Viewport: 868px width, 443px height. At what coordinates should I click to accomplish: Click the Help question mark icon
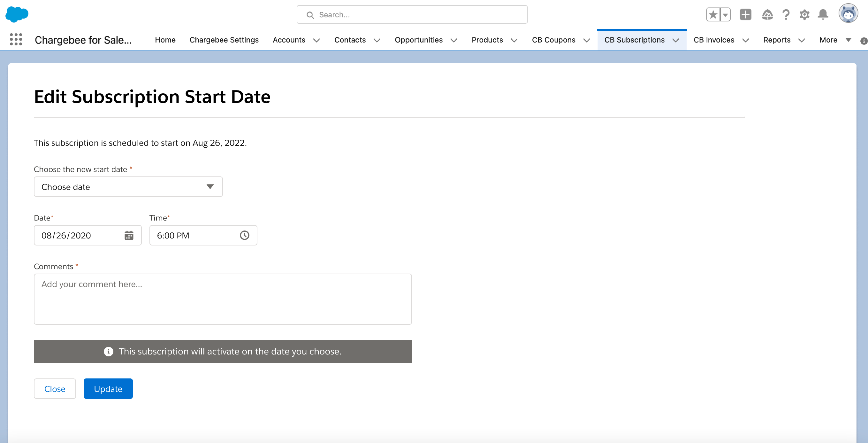[x=786, y=14]
